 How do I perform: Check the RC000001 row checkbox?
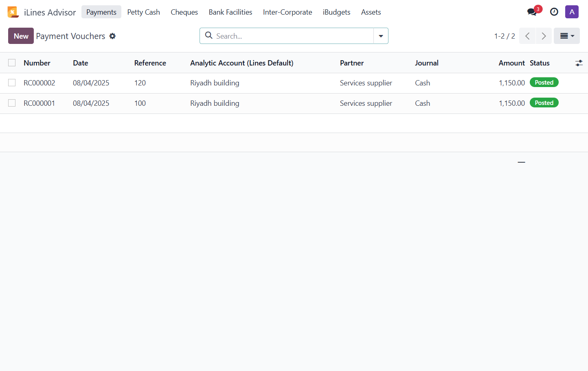pyautogui.click(x=12, y=103)
